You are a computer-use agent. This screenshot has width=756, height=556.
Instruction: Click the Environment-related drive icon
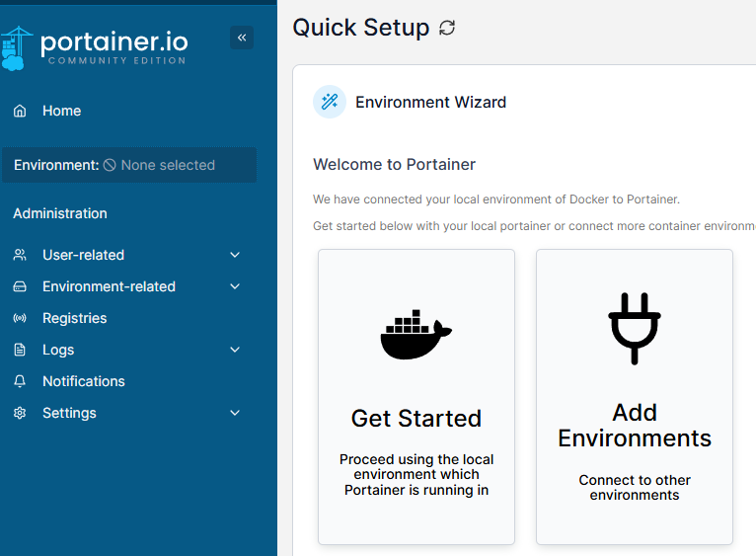click(x=20, y=286)
